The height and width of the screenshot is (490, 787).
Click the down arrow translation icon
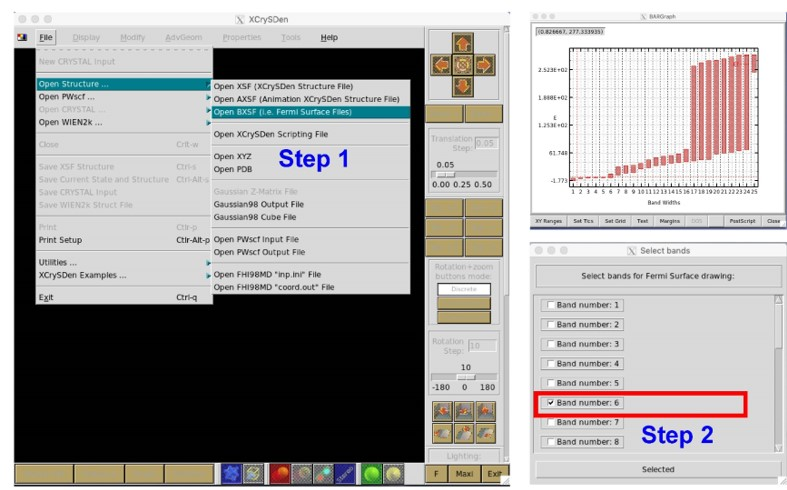click(x=462, y=87)
